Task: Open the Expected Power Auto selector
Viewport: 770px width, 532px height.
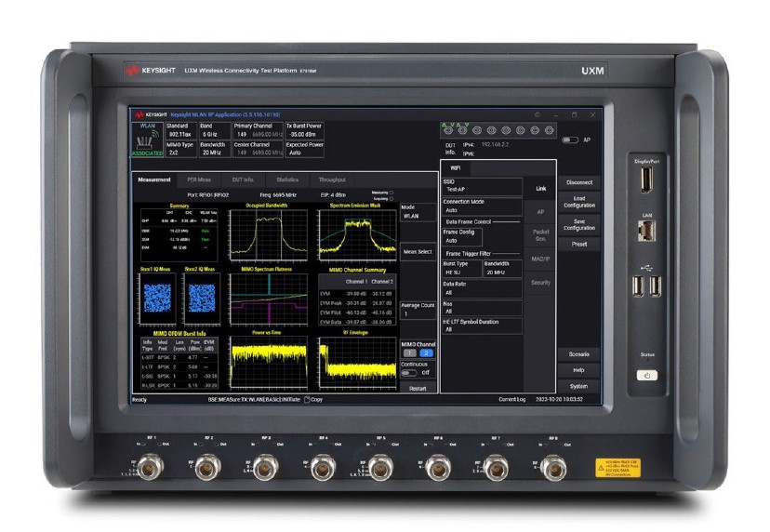Action: (x=304, y=149)
